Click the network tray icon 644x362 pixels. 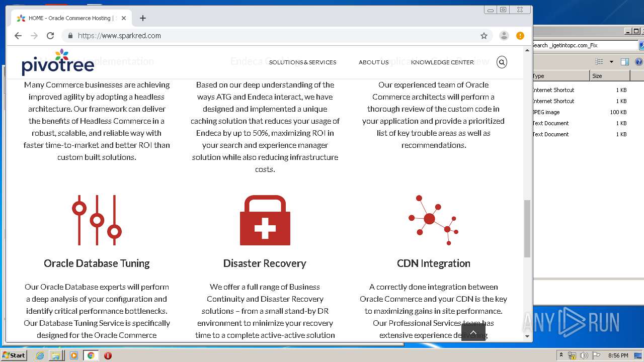pyautogui.click(x=572, y=355)
